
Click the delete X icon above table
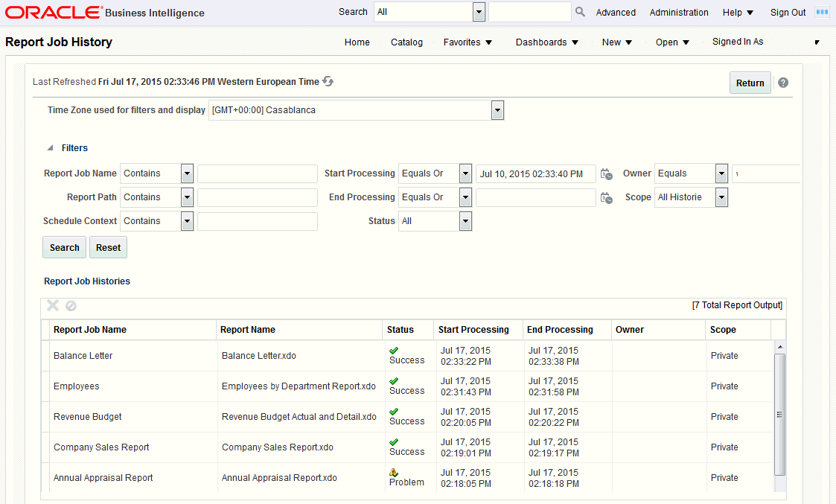[x=53, y=305]
